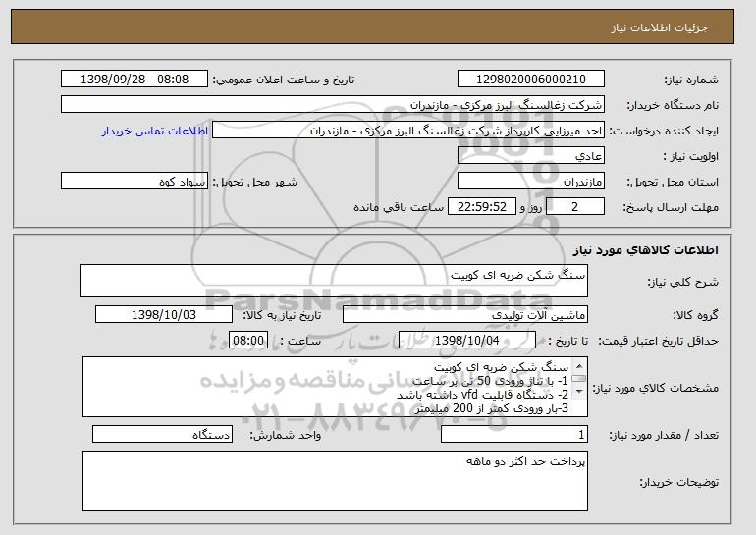This screenshot has width=756, height=535.
Task: Click the label شماره نیاز
Action: (691, 80)
